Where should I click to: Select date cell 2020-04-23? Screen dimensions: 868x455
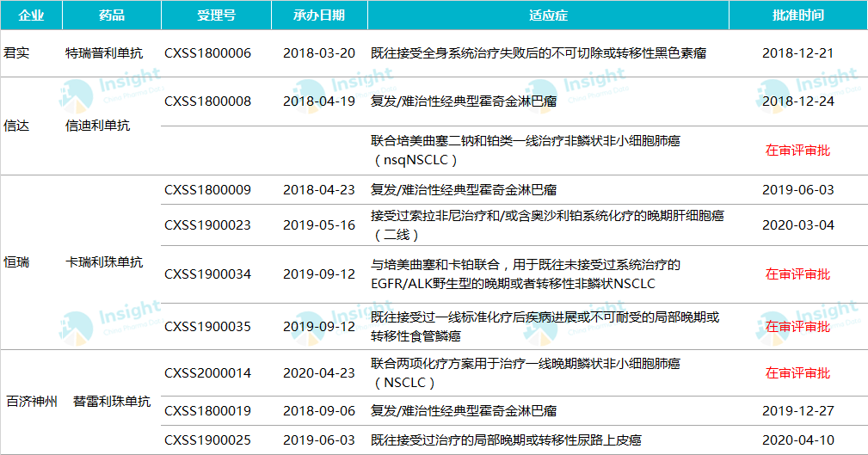click(x=319, y=373)
